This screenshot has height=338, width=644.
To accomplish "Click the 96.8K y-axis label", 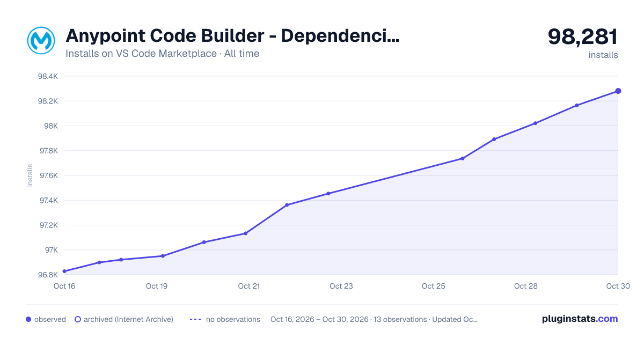I will (x=48, y=275).
